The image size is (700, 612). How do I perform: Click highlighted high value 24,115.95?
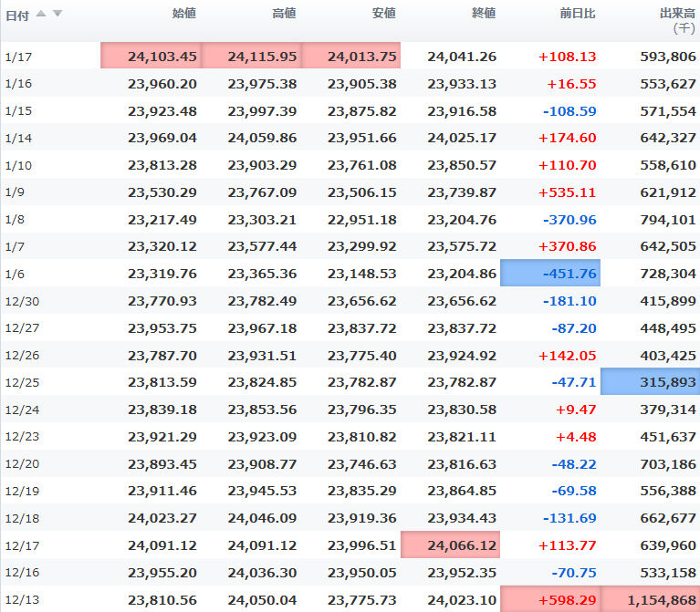pos(262,57)
